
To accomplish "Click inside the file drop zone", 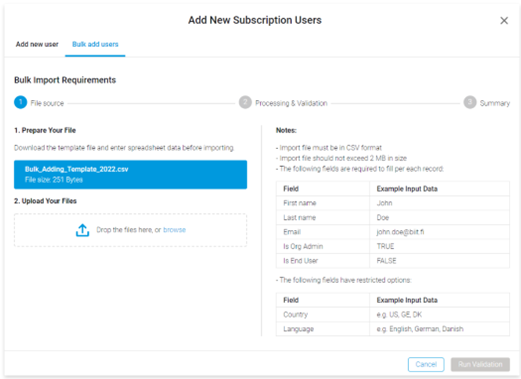I will point(130,230).
